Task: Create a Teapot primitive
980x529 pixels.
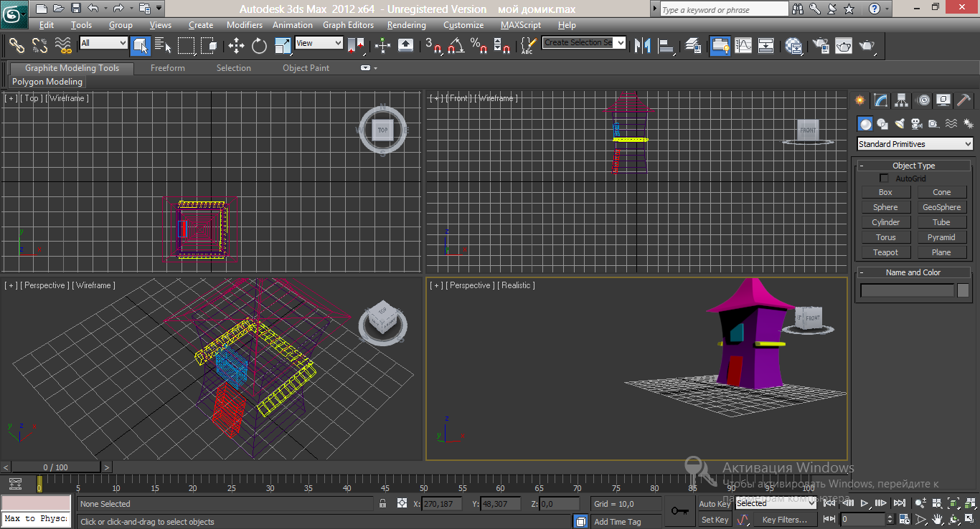Action: pos(885,252)
